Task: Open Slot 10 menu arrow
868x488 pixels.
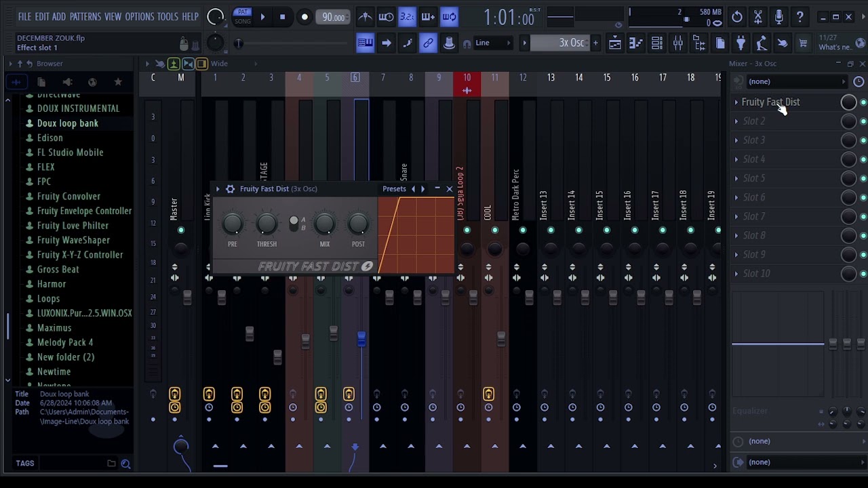Action: point(736,274)
